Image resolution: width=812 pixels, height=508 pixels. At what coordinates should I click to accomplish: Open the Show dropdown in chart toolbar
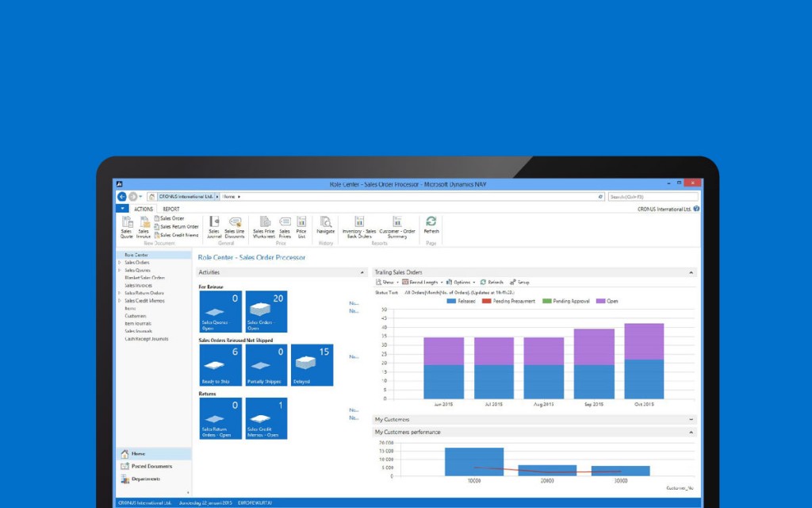click(386, 282)
